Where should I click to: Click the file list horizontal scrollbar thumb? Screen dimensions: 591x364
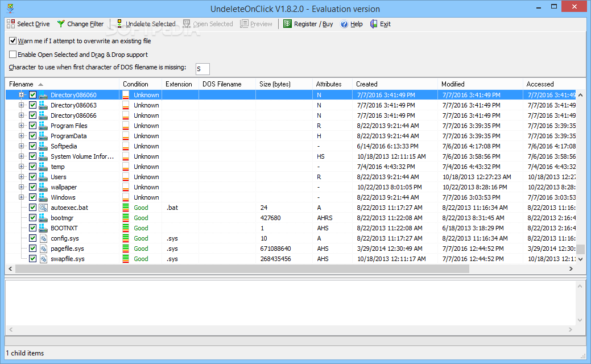[242, 268]
